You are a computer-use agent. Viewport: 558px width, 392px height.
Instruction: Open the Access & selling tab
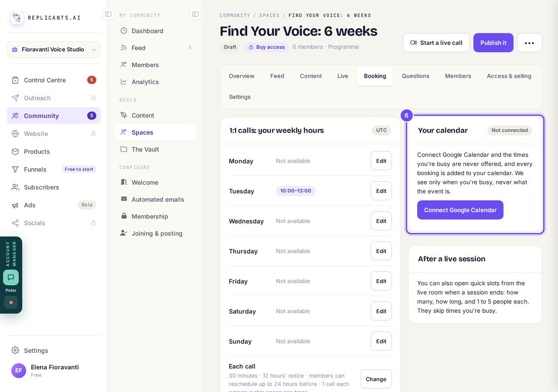pyautogui.click(x=509, y=76)
